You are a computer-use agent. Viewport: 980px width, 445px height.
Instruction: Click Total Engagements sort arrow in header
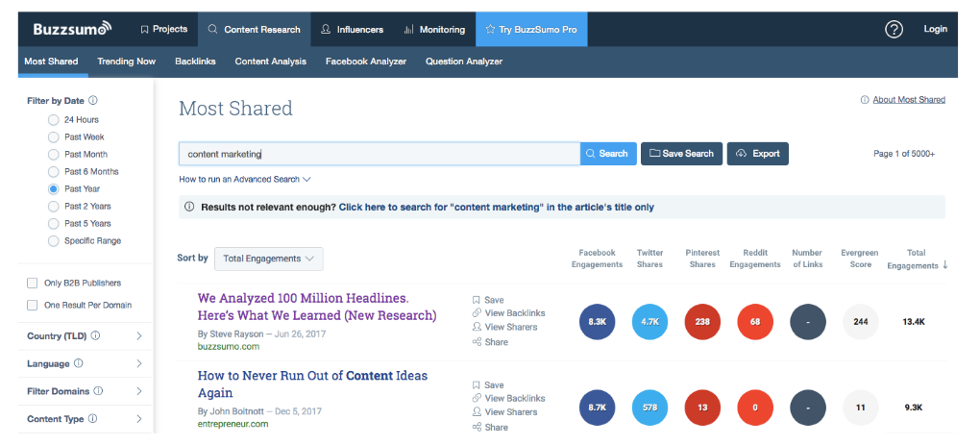(x=945, y=265)
